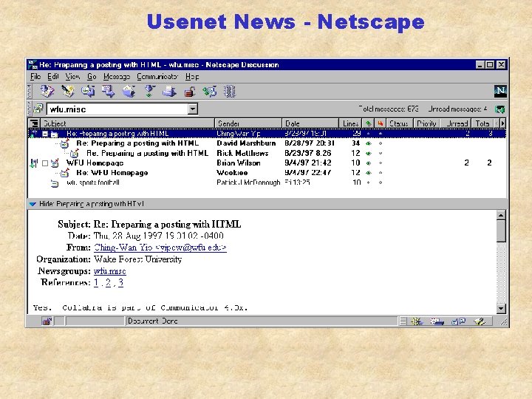Image resolution: width=532 pixels, height=399 pixels.
Task: Collapse message pane with blue Hide triangle
Action: pos(33,204)
